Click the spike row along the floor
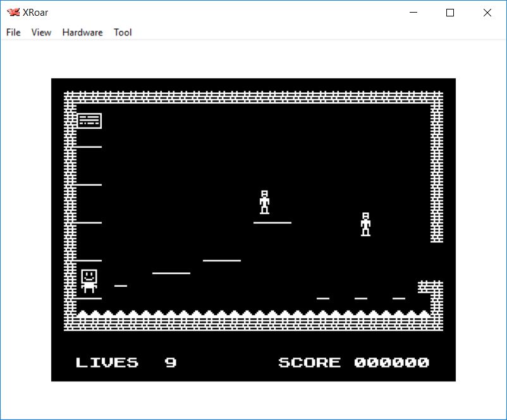 point(253,313)
